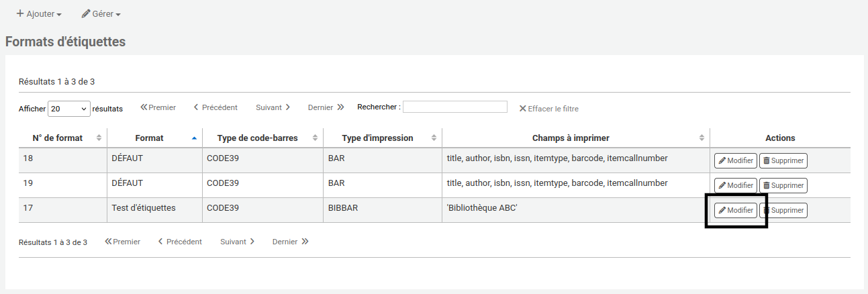Go to Précédent page in bottom pager

click(x=180, y=242)
